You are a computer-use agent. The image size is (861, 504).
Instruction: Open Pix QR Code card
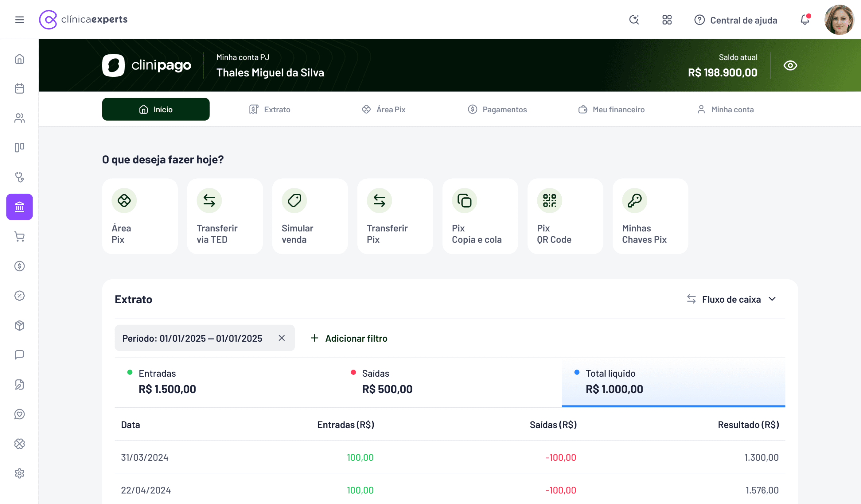click(565, 216)
